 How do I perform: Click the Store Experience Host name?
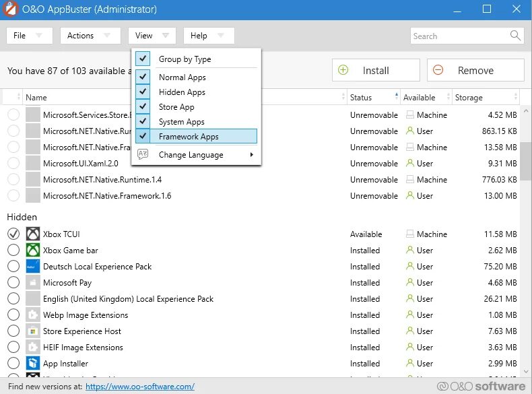point(82,331)
